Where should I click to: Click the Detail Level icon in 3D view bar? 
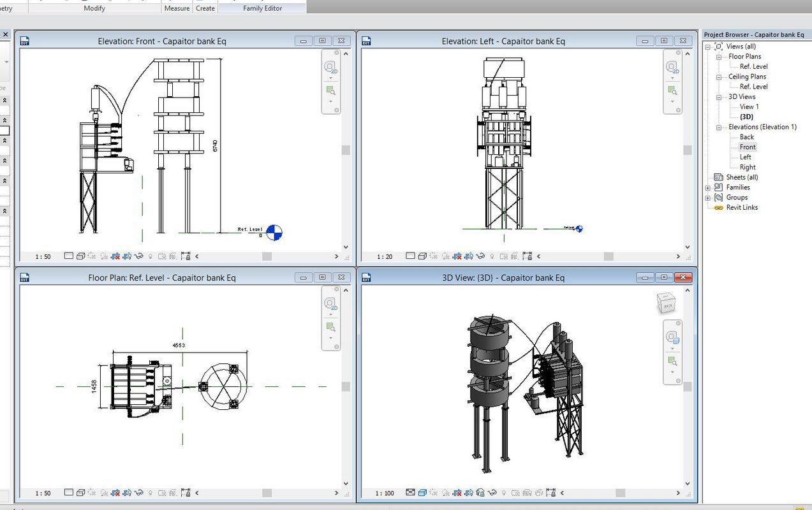[410, 493]
